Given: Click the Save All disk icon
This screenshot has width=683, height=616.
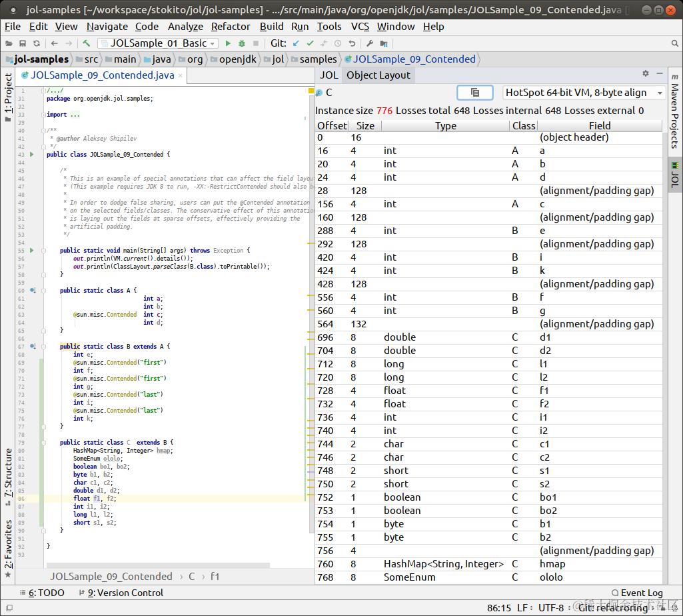Looking at the screenshot, I should (x=23, y=43).
